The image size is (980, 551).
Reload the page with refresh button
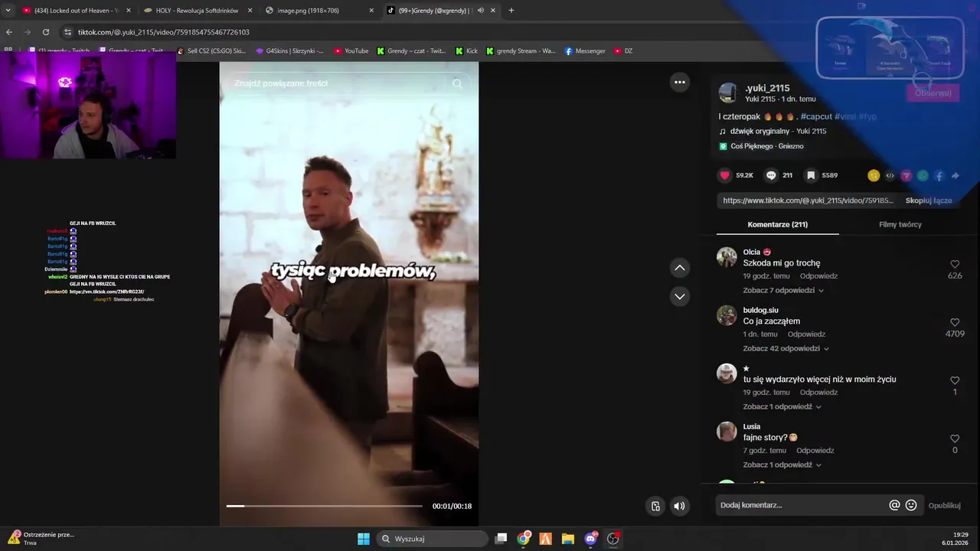point(46,32)
